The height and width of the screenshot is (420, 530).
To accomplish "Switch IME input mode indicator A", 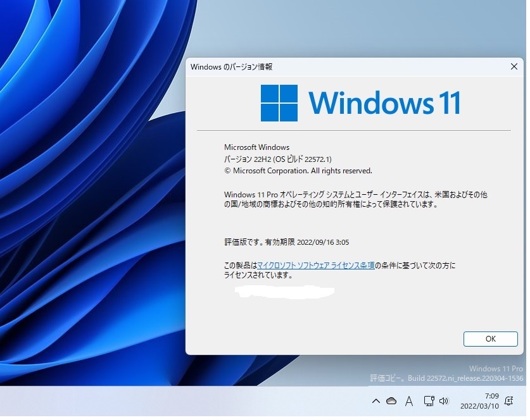I will point(409,401).
